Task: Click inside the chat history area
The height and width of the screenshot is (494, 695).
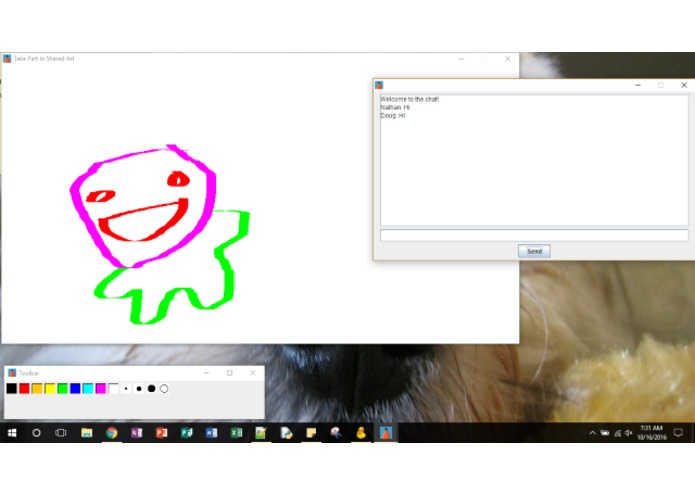Action: [534, 160]
